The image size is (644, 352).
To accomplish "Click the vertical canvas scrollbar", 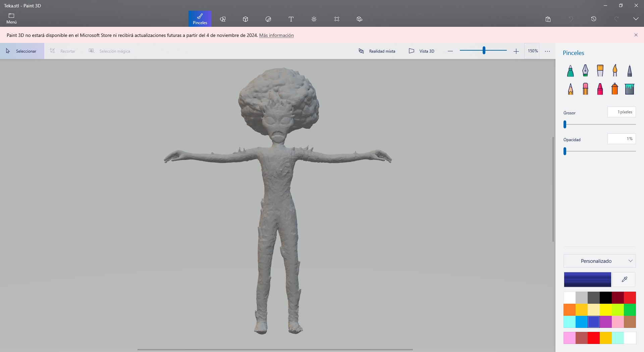I will click(x=553, y=189).
